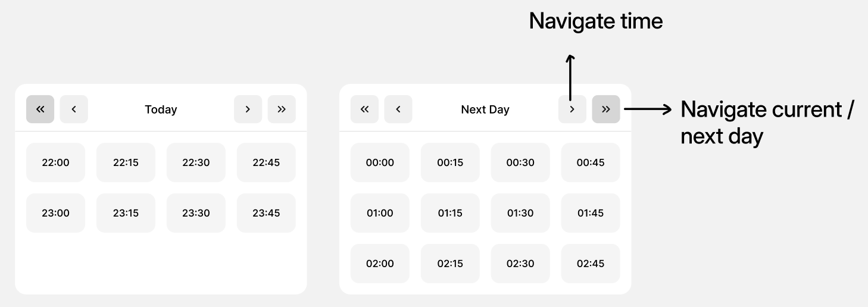Click single-left chevron in Today panel
This screenshot has width=868, height=307.
74,109
